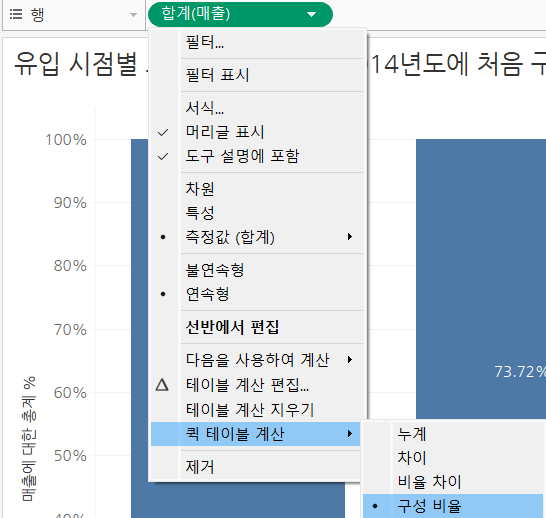Select the right blue bar with 73.72%

[x=481, y=278]
